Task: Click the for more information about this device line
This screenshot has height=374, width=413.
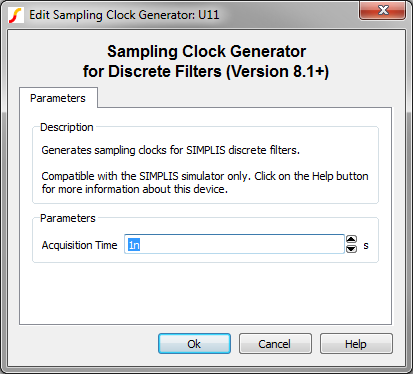Action: 135,189
